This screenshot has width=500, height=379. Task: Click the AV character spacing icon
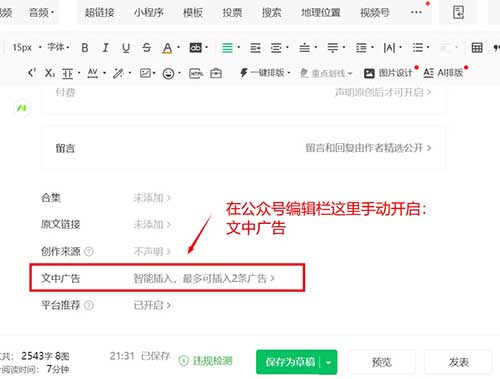(93, 73)
